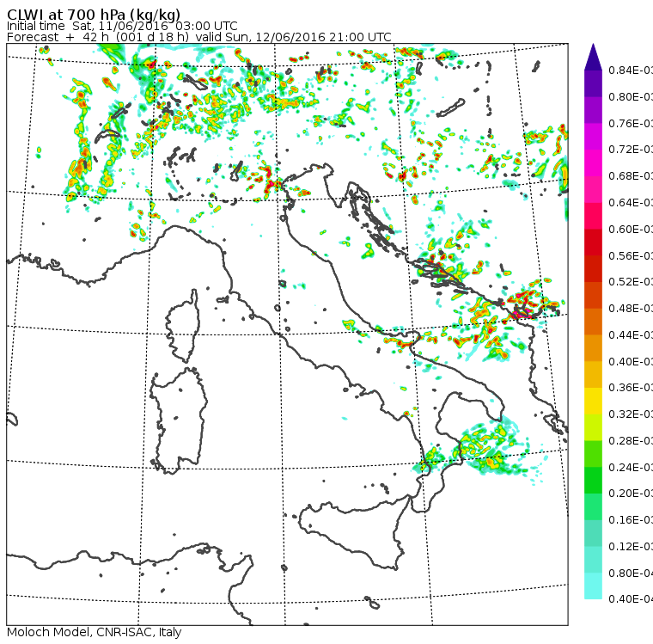
Task: Select the colorbar segment between 0.80E and 0.84E
Action: pyautogui.click(x=593, y=83)
